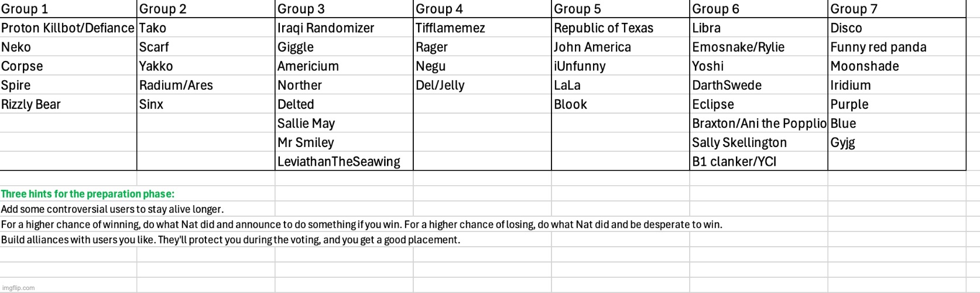Select the Del/Jelly cell

[x=482, y=85]
